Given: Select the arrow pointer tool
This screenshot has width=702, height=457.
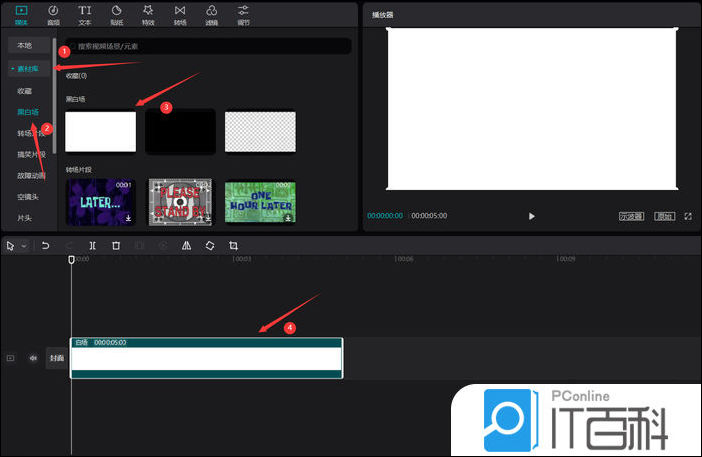Looking at the screenshot, I should coord(10,245).
